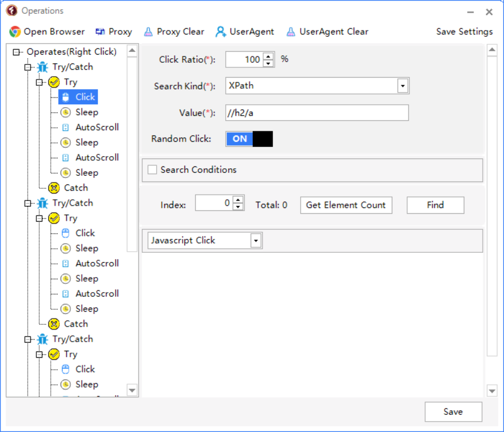Select the first Sleep clock icon
This screenshot has width=504, height=432.
(x=66, y=112)
